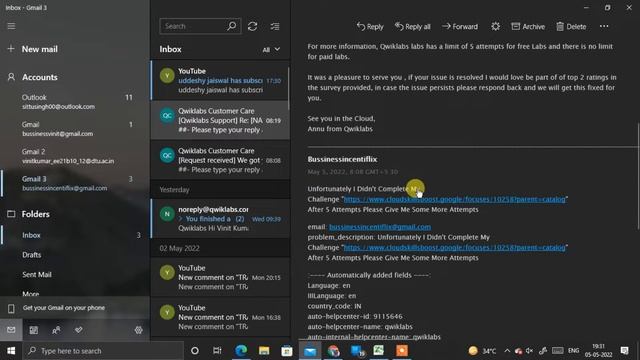Open the reading pane gear actions

(x=495, y=27)
